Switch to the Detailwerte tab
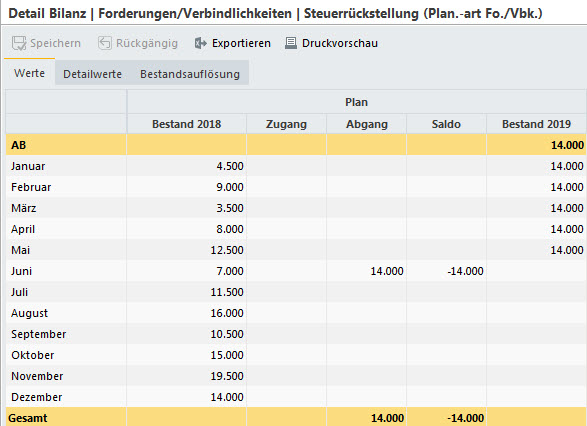 (x=92, y=74)
